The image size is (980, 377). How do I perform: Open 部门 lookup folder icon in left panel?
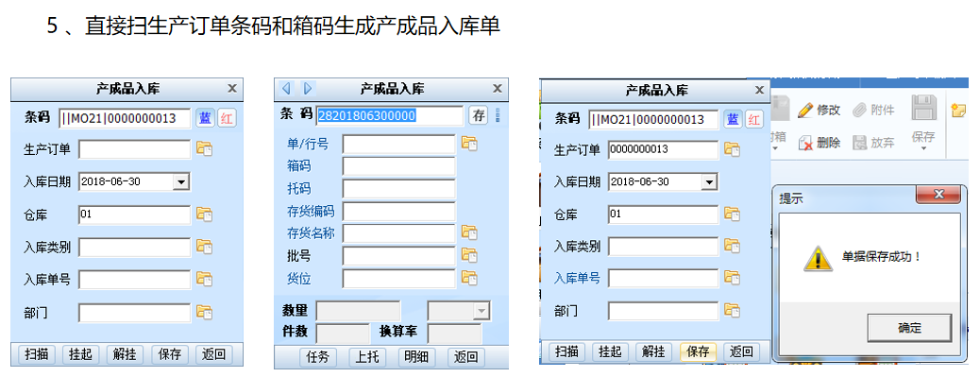click(x=204, y=312)
